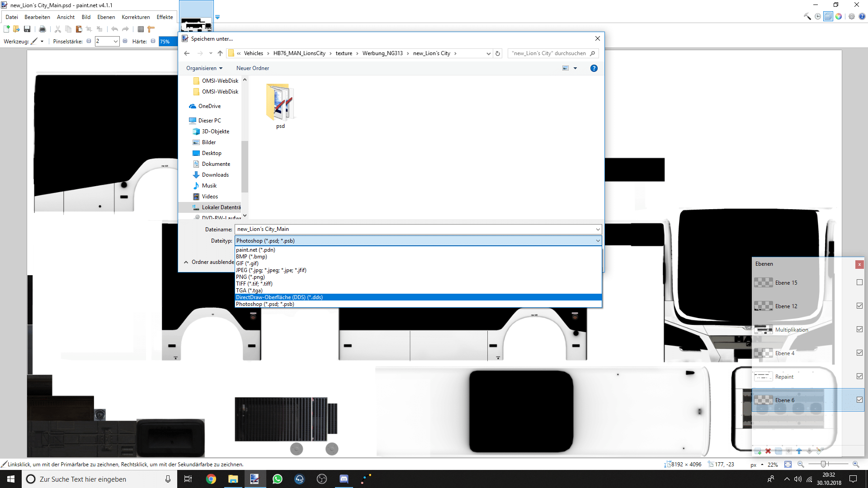The width and height of the screenshot is (868, 488).
Task: Click the Neuer Ordner button
Action: 252,68
